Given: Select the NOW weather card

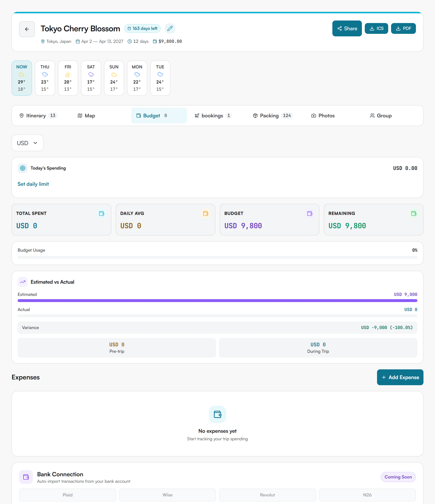Looking at the screenshot, I should [x=22, y=78].
